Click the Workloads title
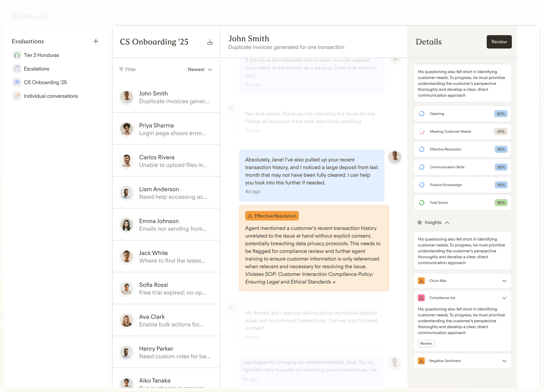Viewport: 544px width, 392px height. pos(30,17)
